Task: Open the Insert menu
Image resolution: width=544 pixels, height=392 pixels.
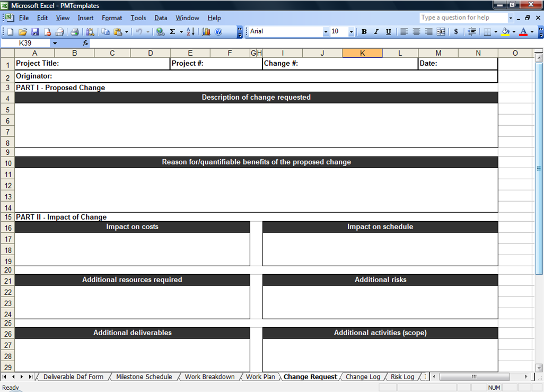Action: click(85, 18)
